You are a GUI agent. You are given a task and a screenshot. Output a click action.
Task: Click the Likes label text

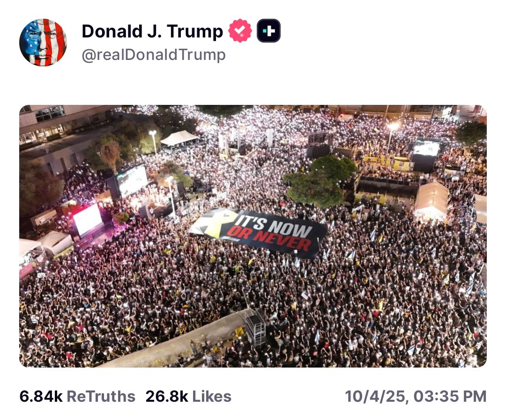click(x=212, y=396)
